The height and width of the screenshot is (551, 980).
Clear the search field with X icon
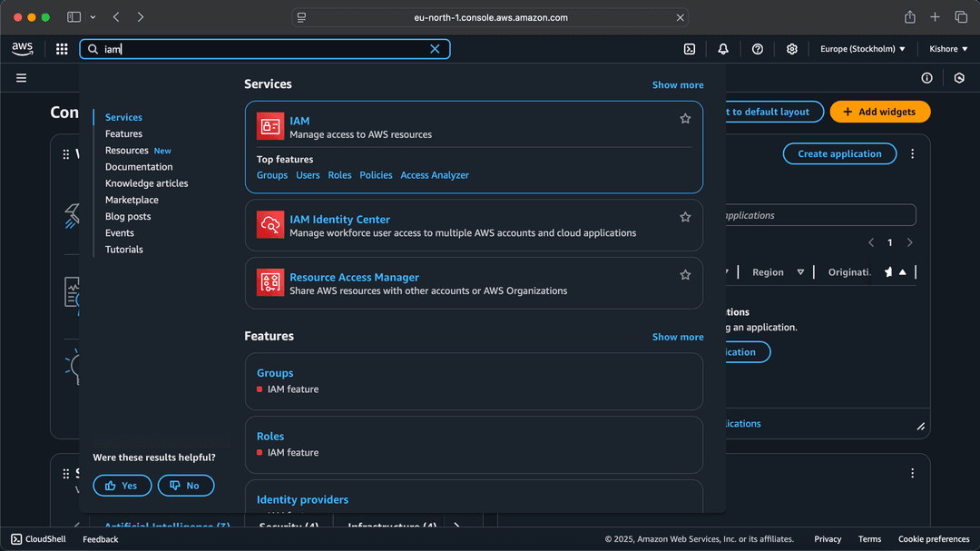click(435, 49)
